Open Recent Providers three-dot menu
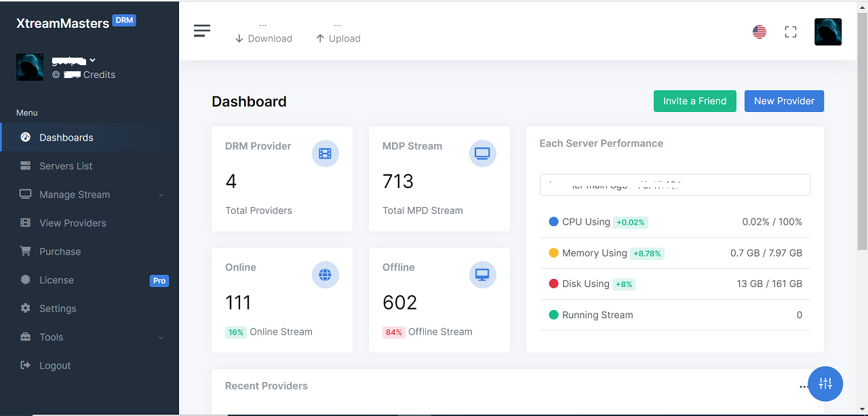This screenshot has height=416, width=868. coord(804,387)
